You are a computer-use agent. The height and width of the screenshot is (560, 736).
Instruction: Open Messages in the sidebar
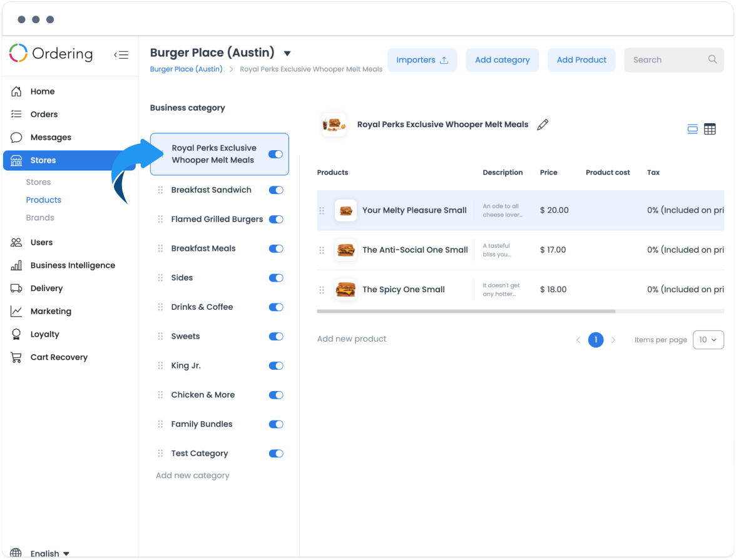click(x=51, y=138)
